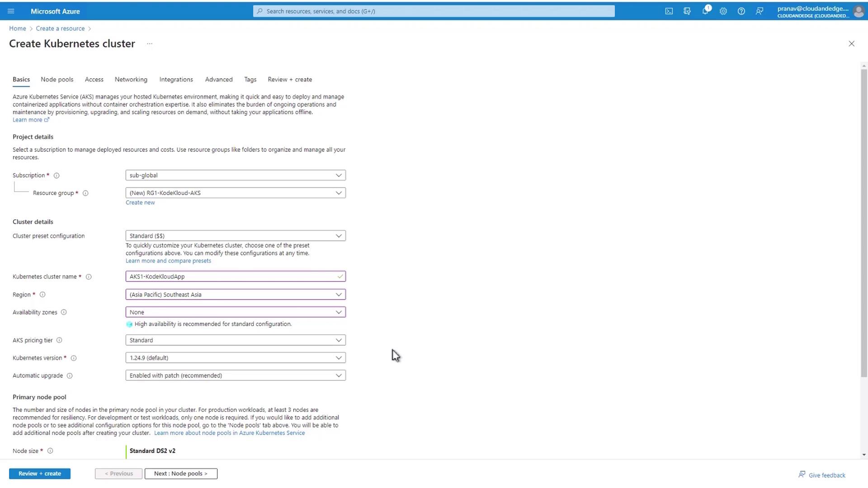The height and width of the screenshot is (488, 868).
Task: Launch Cloud Shell from top bar
Action: pyautogui.click(x=669, y=11)
